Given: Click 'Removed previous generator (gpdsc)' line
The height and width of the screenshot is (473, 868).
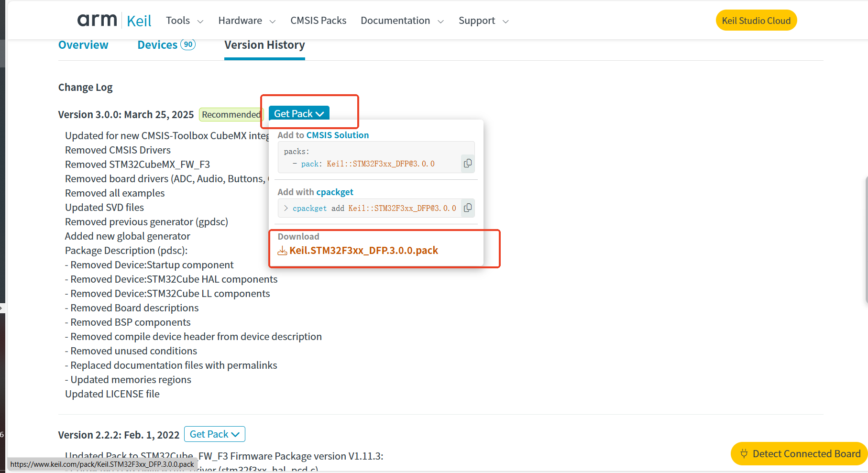Looking at the screenshot, I should 146,222.
